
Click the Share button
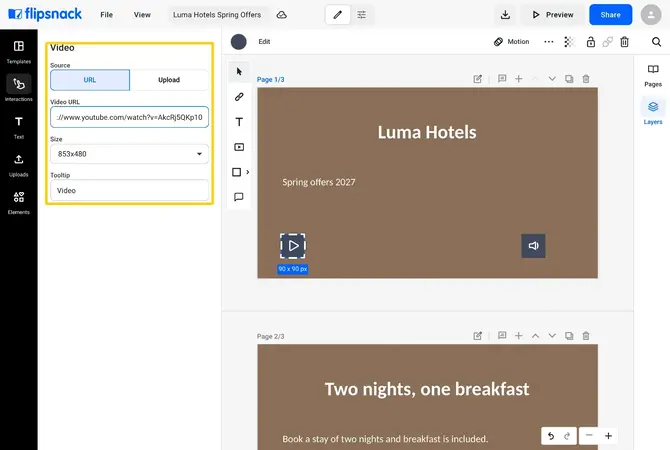610,15
